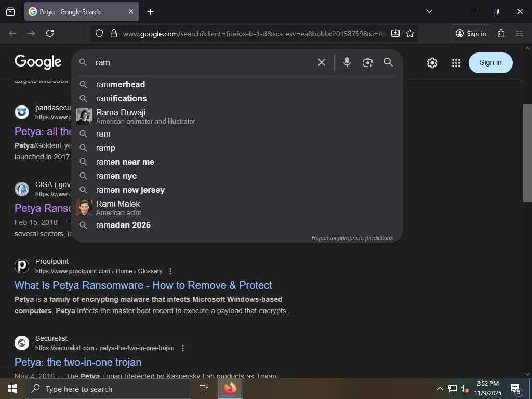Click the Google logo
Screen dimensions: 532x399
(38, 62)
